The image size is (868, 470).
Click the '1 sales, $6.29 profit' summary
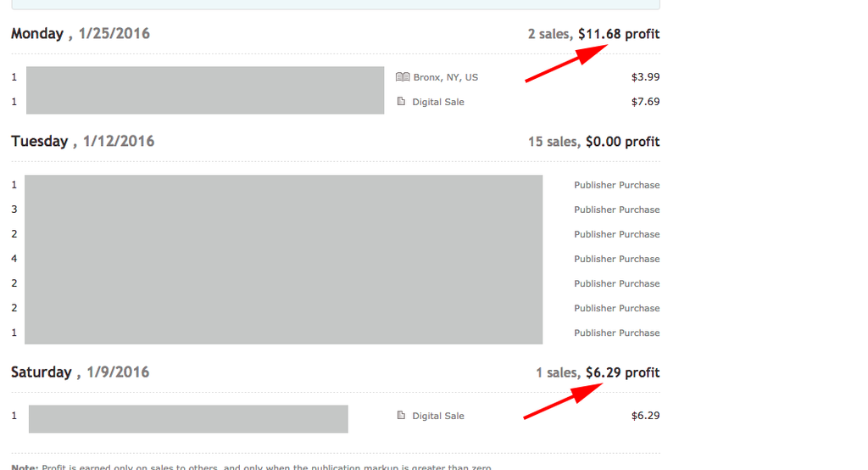click(598, 372)
